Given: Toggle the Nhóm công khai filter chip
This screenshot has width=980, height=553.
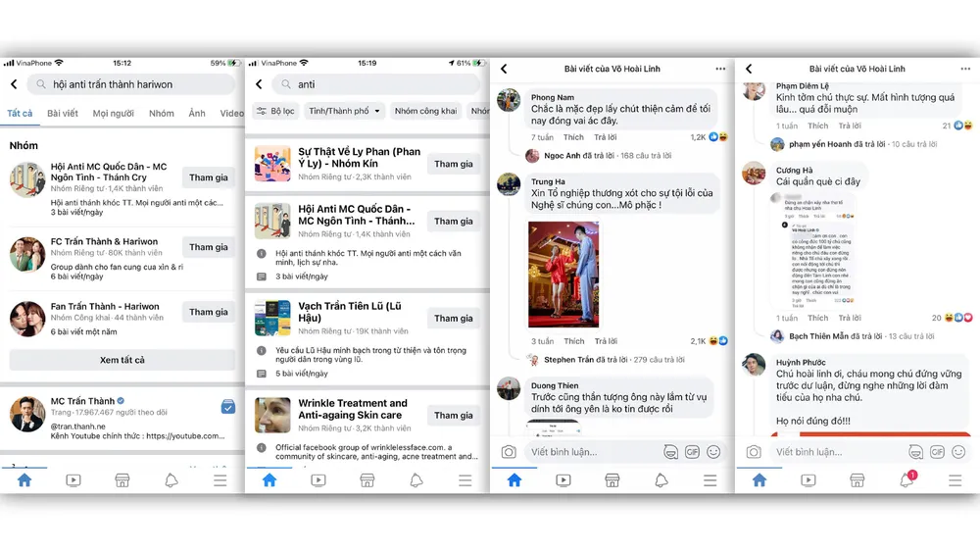Looking at the screenshot, I should pyautogui.click(x=425, y=111).
